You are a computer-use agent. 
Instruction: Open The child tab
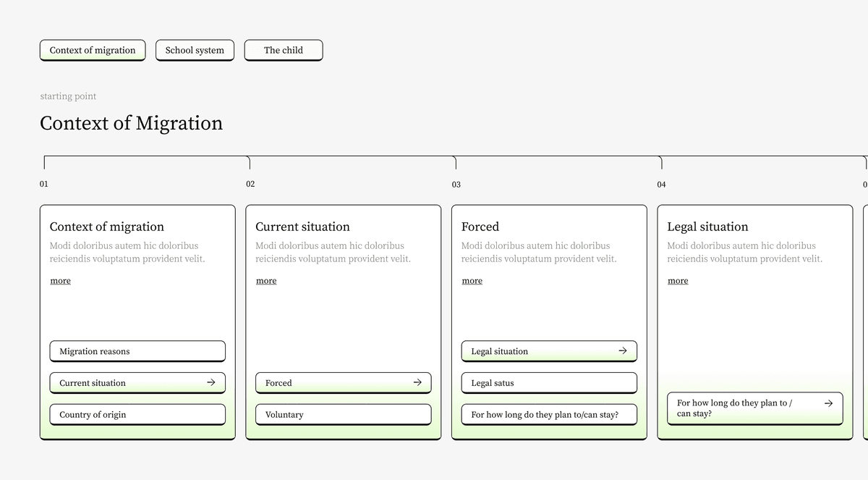coord(284,50)
